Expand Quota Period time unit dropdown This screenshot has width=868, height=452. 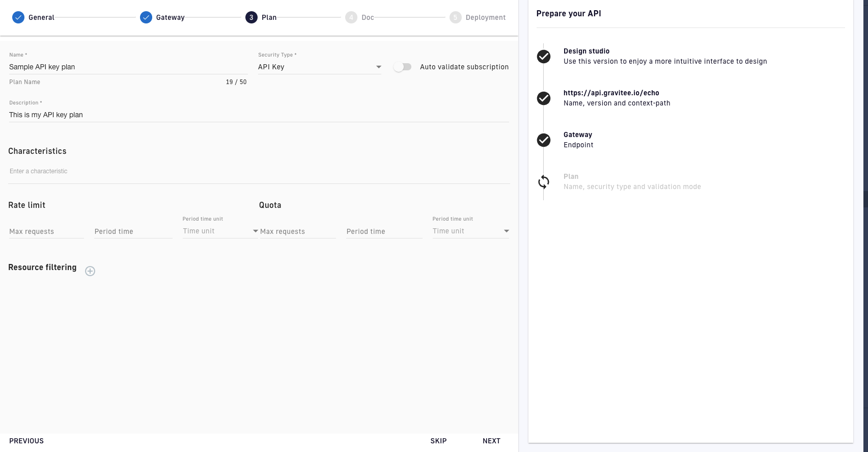470,231
